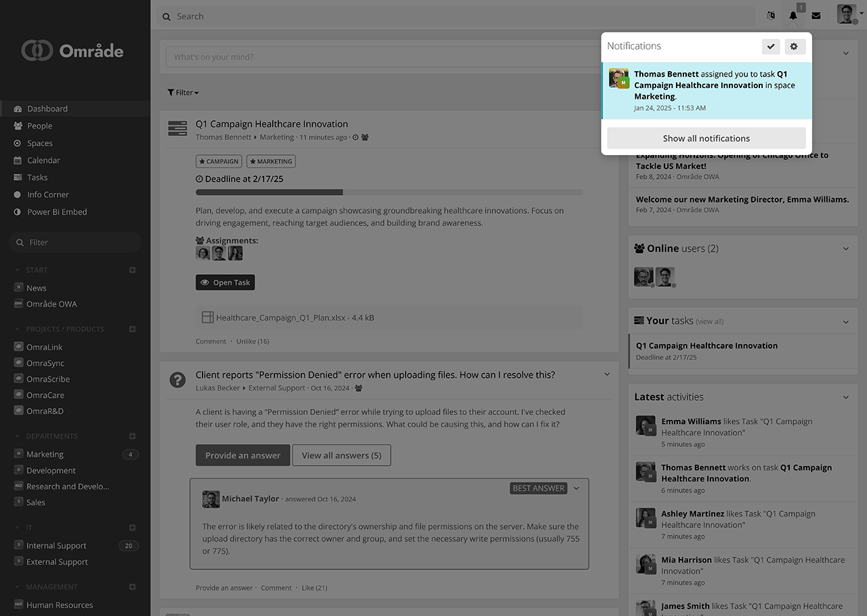
Task: Open account menu via profile avatar
Action: 848,14
